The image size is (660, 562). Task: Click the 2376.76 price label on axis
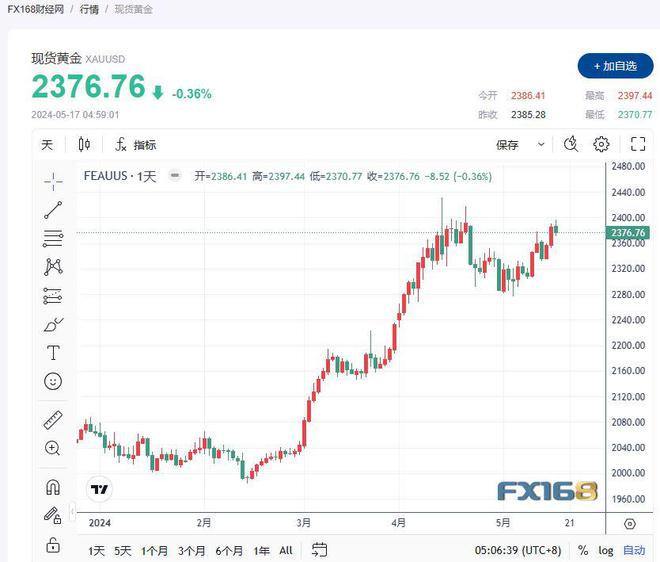tap(628, 232)
